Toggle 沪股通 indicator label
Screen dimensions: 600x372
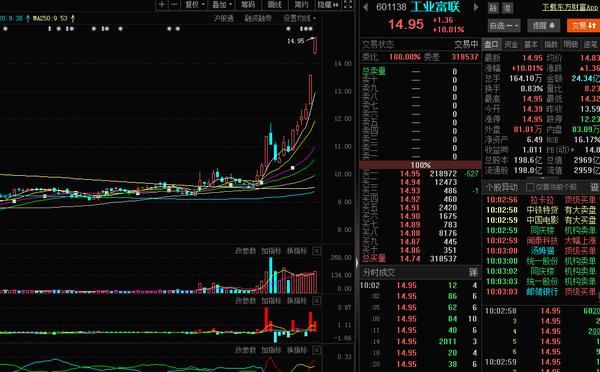coord(223,18)
